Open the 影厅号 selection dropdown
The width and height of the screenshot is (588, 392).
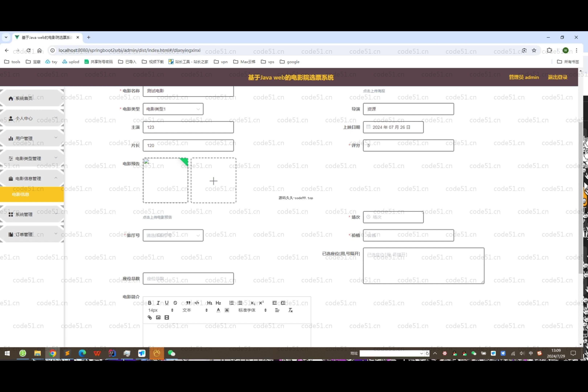point(173,235)
